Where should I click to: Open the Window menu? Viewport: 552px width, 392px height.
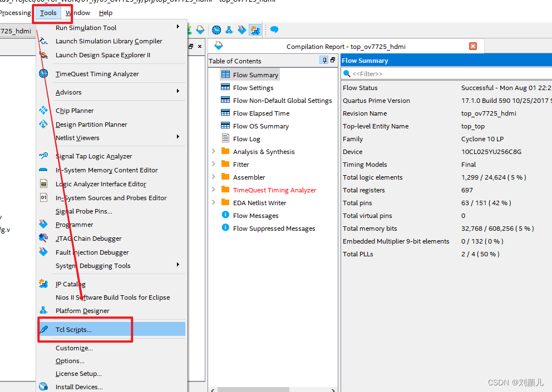[x=78, y=13]
